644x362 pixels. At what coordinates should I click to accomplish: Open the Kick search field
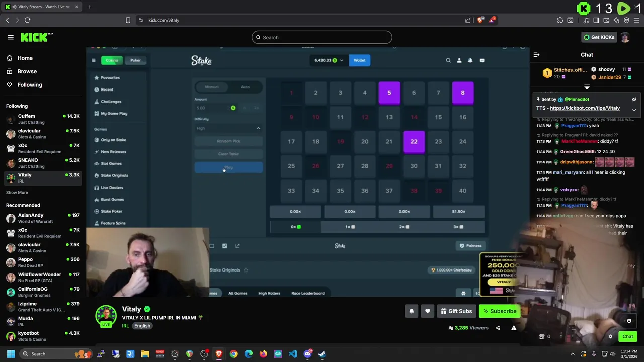[322, 37]
